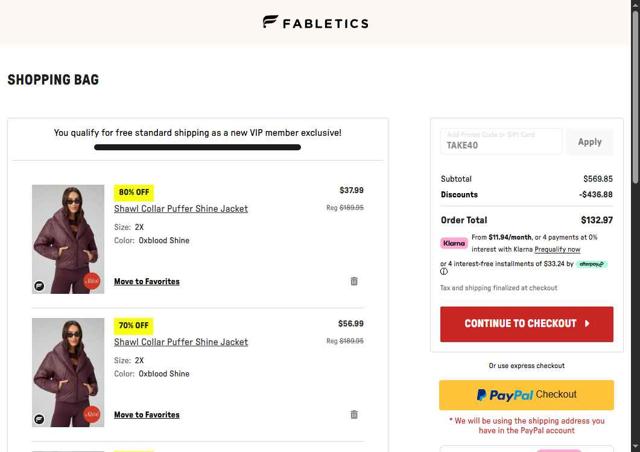Open the second Shawl Collar Puffer Shine Jacket link
640x452 pixels.
coord(181,342)
